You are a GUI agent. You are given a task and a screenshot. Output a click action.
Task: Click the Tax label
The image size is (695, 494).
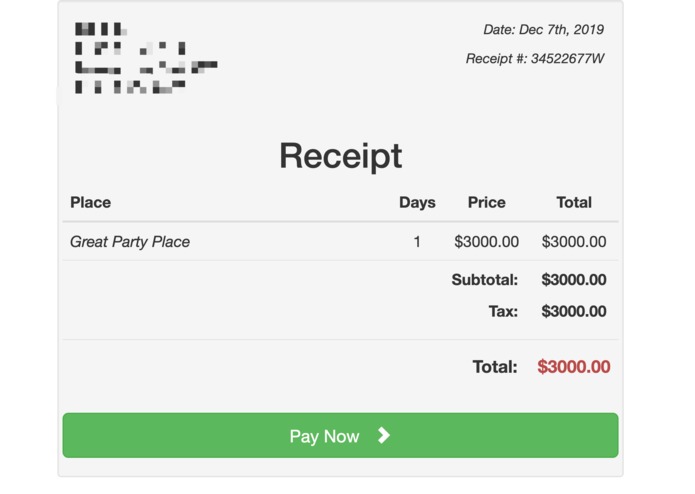pos(503,311)
